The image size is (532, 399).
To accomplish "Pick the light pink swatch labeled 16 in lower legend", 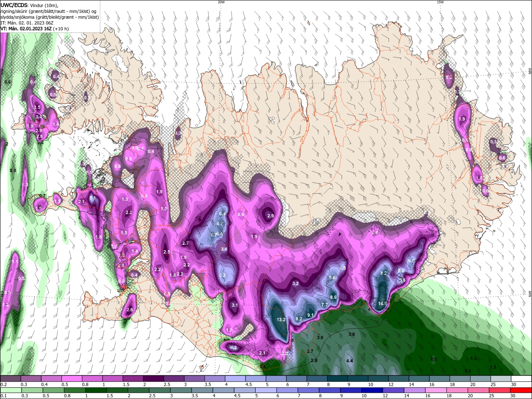I will (436, 390).
